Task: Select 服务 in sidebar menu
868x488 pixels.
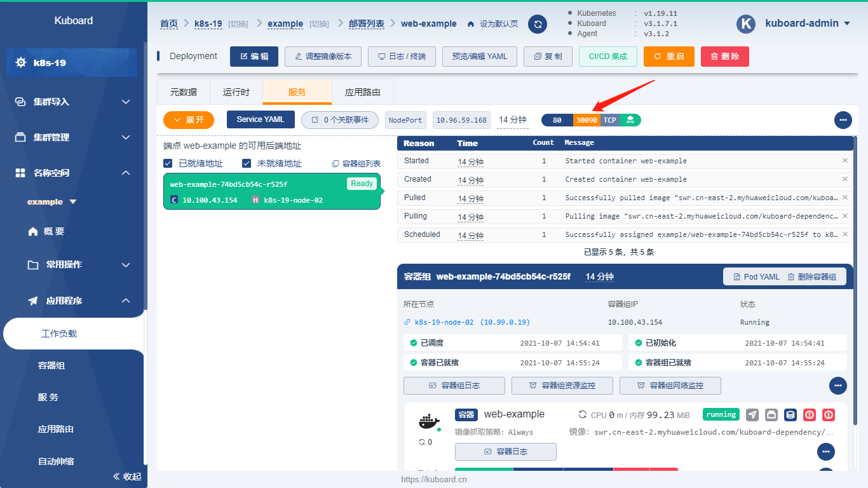Action: (48, 397)
